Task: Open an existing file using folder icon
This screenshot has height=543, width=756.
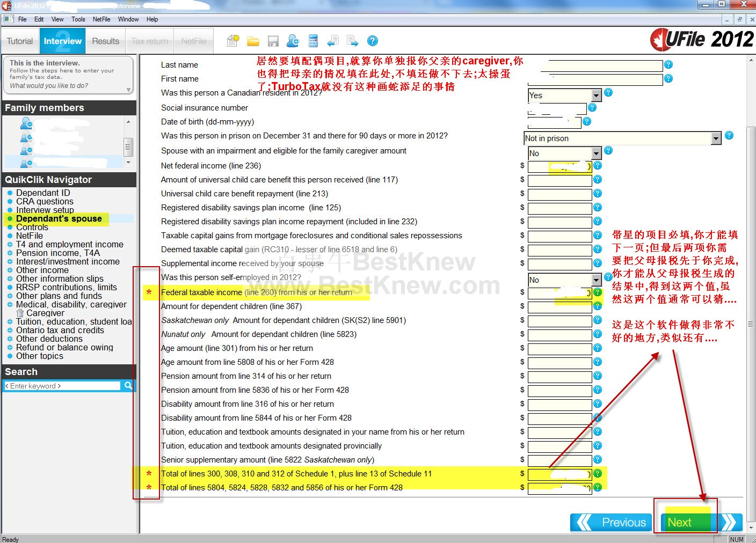Action: [x=253, y=41]
